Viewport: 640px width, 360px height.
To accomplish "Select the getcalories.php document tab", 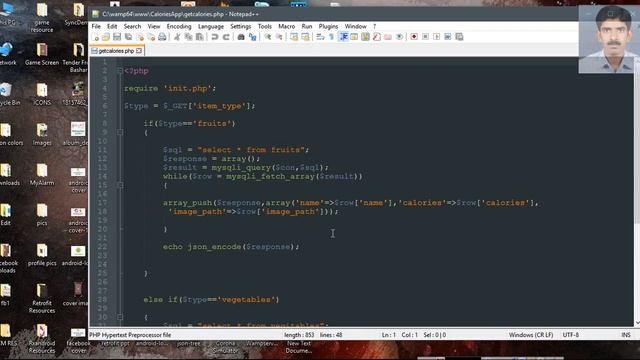I will [x=116, y=51].
